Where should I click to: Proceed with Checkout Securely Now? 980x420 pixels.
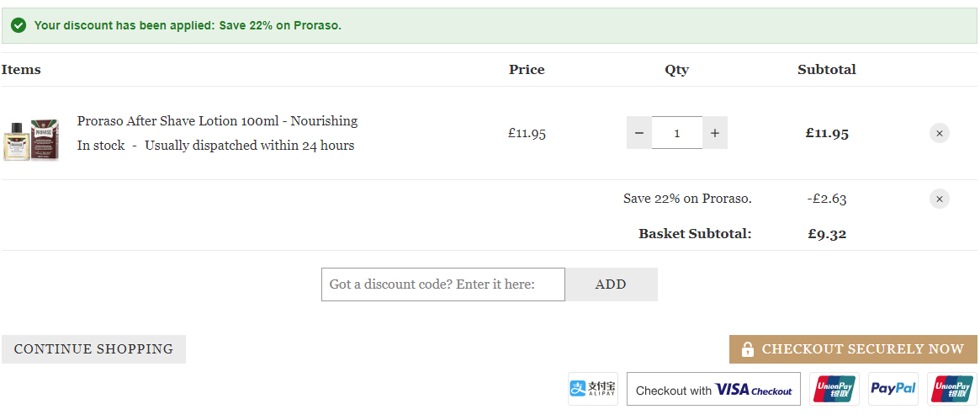(x=853, y=348)
